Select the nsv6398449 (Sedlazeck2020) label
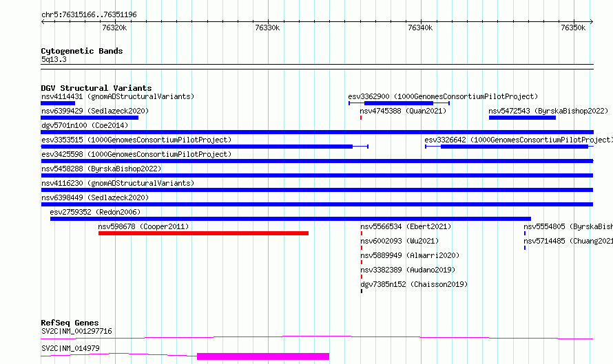Viewport: 613px width, 364px height. 95,197
